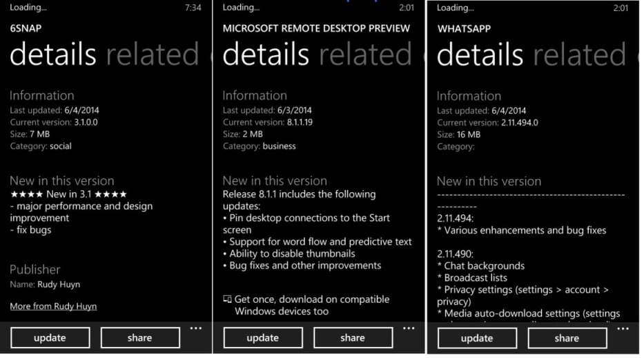Tap Ability to disable thumbnails line
Viewport: 644px width, 358px height.
tap(289, 254)
